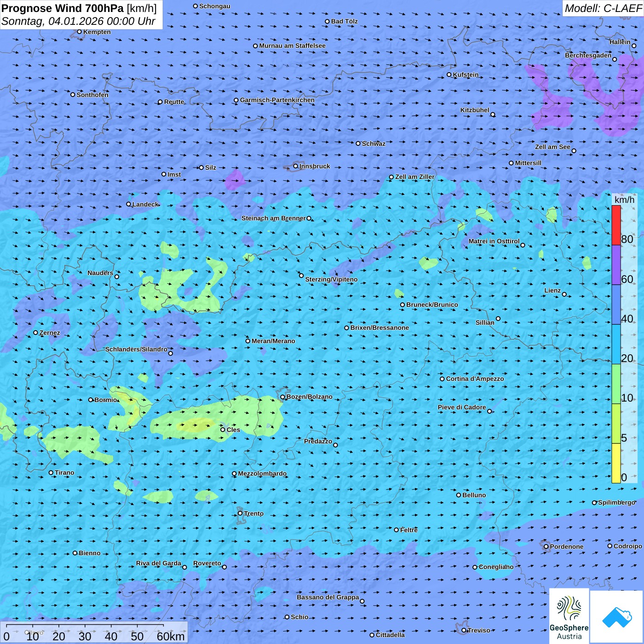644x644 pixels.
Task: Click the Belluno city label
Action: 474,495
